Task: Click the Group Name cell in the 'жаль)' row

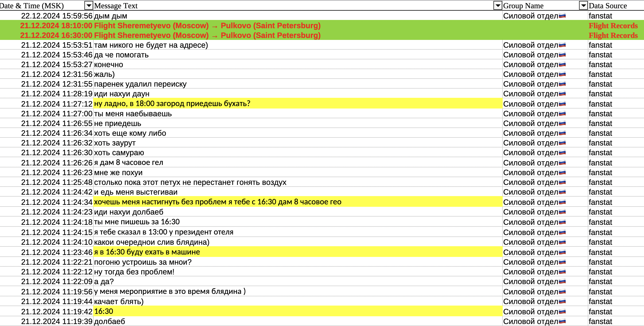Action: pyautogui.click(x=530, y=74)
